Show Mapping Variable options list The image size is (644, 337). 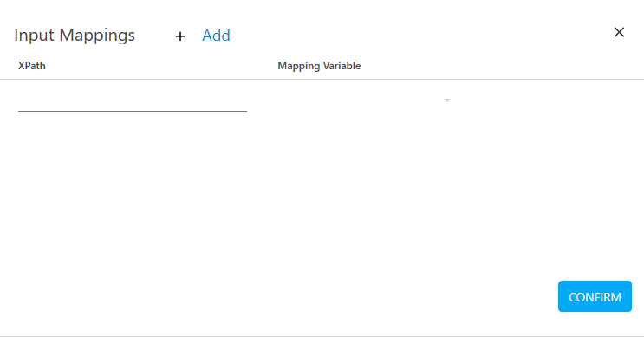pos(365,100)
